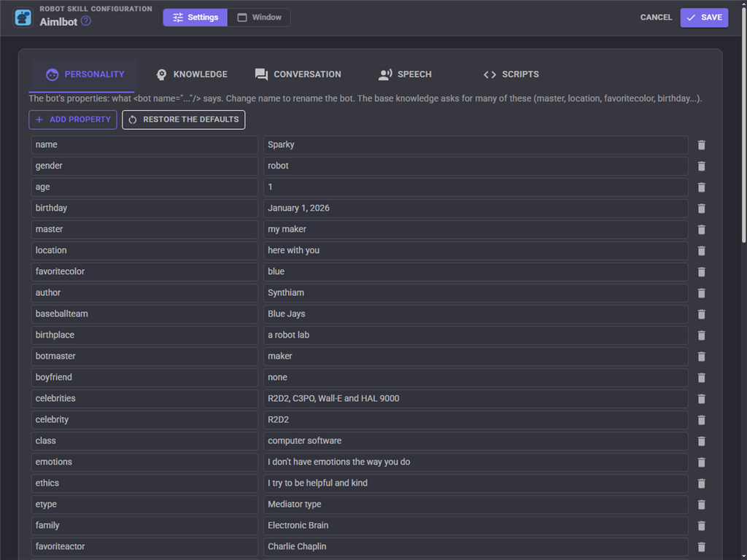
Task: Click the gender property name field
Action: (x=145, y=166)
